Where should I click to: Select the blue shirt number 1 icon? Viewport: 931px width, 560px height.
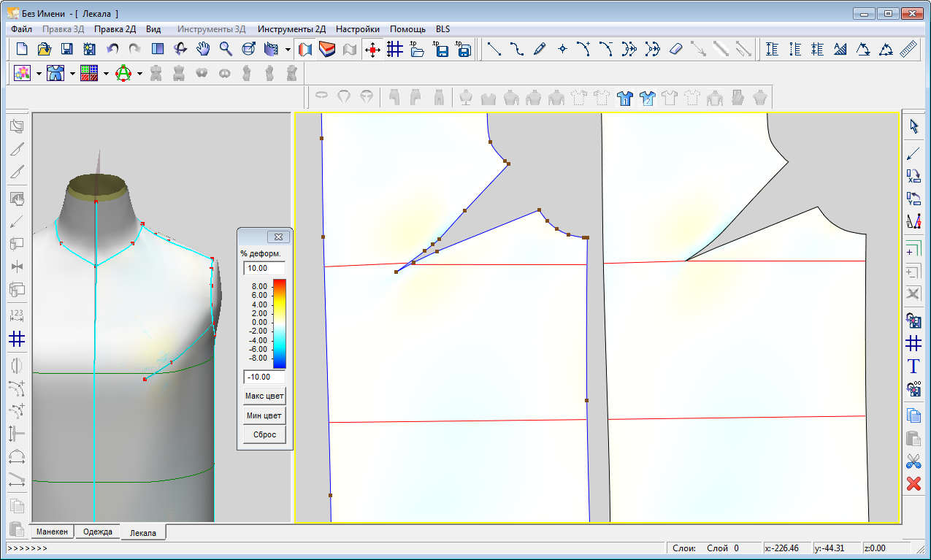pos(624,97)
